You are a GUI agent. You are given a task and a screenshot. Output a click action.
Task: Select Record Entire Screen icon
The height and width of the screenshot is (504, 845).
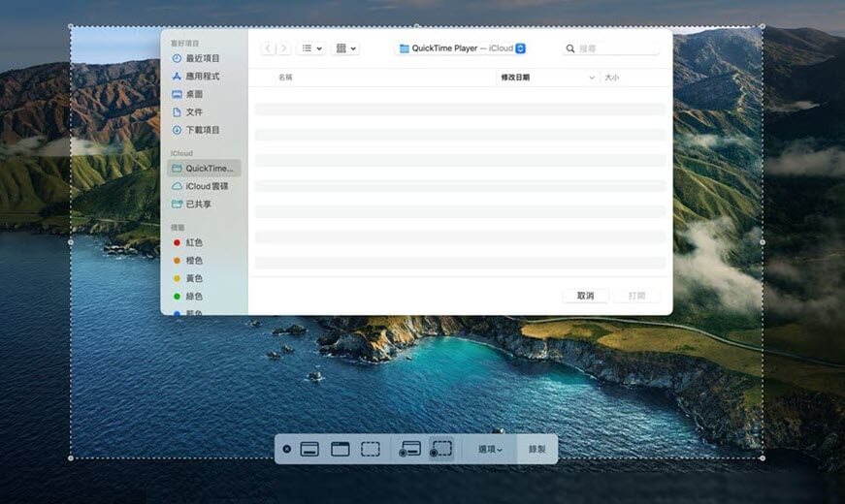[409, 449]
